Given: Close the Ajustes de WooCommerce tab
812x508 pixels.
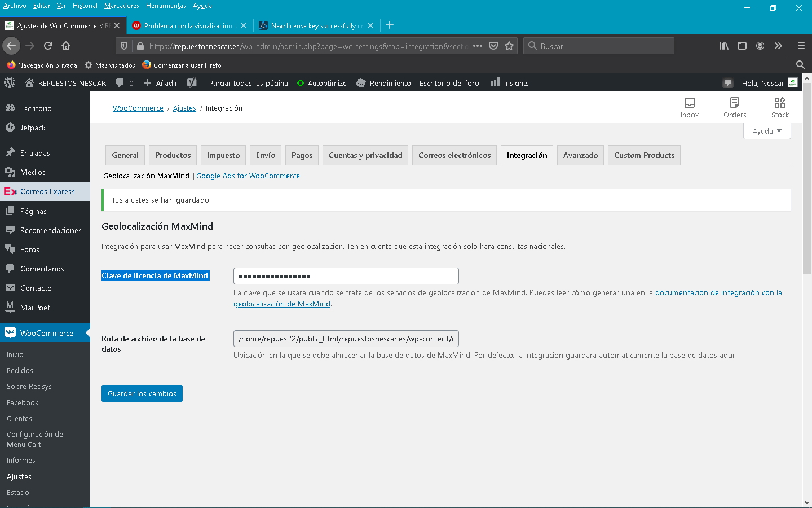Looking at the screenshot, I should click(117, 25).
